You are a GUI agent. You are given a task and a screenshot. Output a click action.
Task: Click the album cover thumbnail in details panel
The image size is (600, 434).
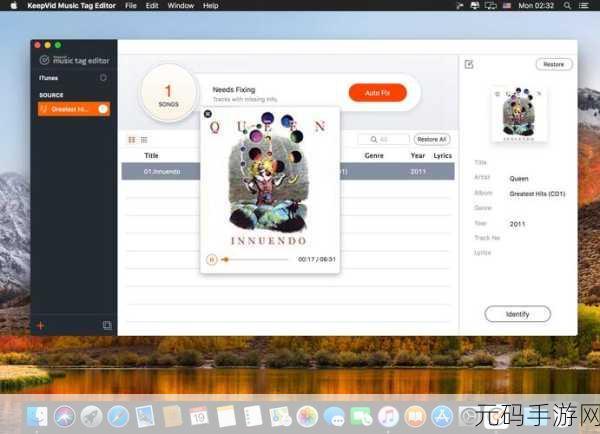coord(518,114)
